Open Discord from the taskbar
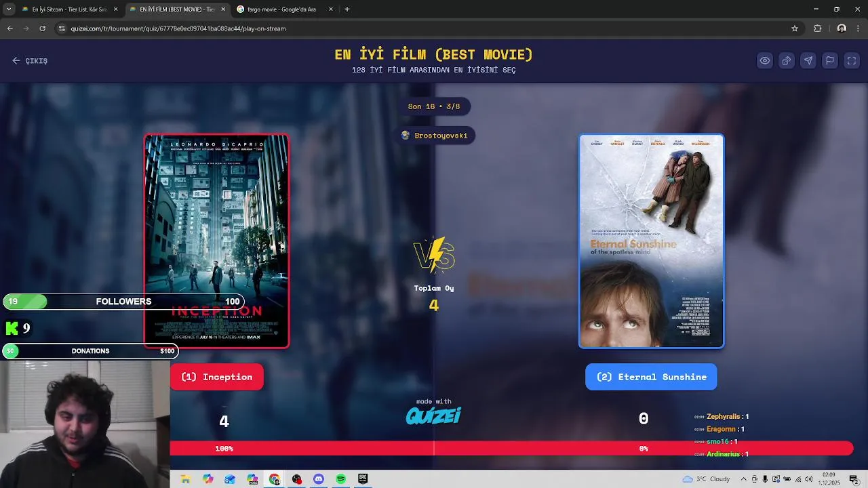The height and width of the screenshot is (488, 868). 319,479
